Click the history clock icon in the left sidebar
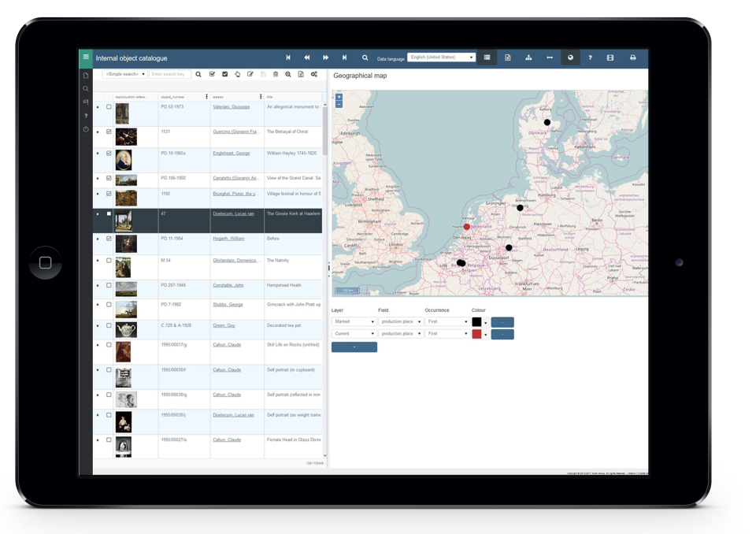This screenshot has width=756, height=534. point(85,128)
